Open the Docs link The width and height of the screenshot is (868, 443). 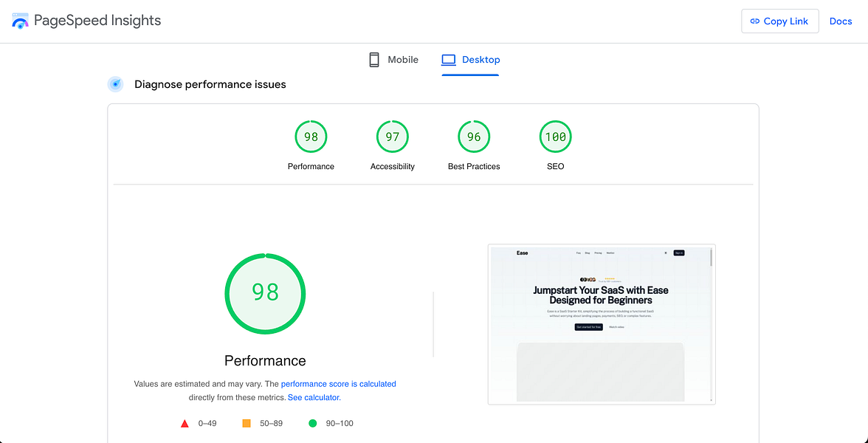coord(840,21)
